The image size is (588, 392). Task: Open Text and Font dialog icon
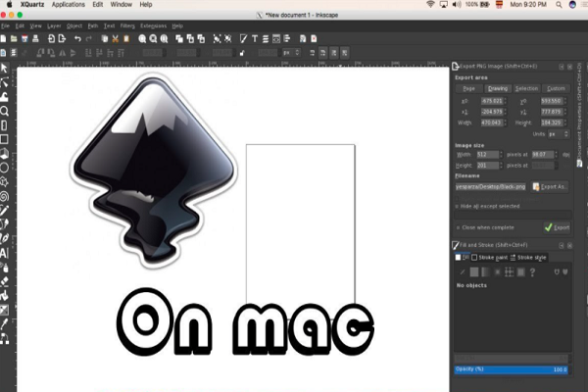255,38
